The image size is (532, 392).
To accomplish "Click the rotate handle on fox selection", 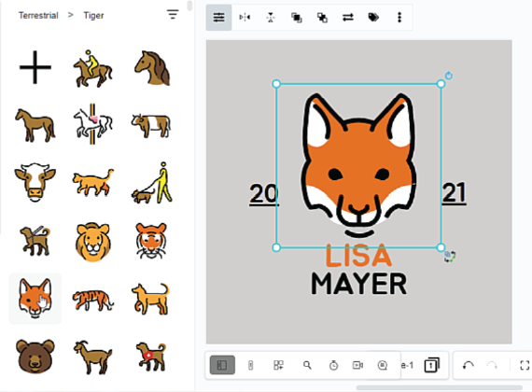I will click(449, 76).
